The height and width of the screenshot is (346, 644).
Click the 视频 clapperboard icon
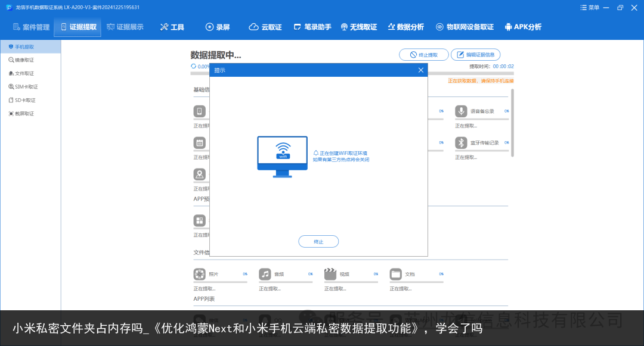pos(330,274)
